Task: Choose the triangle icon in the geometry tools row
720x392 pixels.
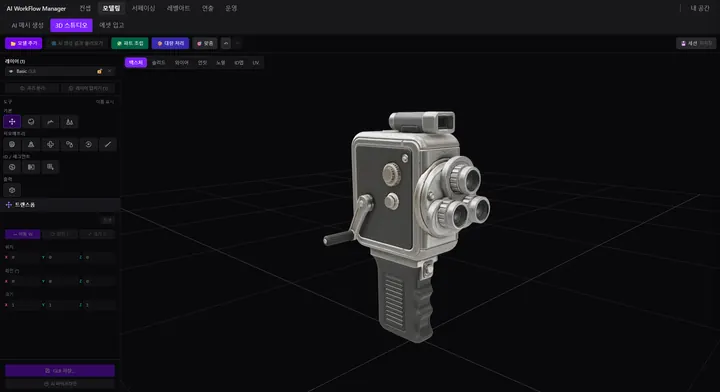Action: [31, 144]
